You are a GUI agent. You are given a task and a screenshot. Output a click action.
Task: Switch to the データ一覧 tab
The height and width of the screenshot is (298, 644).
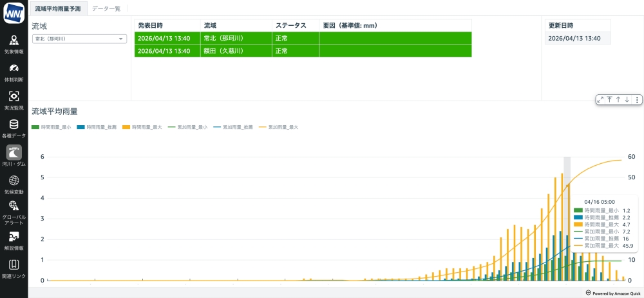(x=106, y=8)
